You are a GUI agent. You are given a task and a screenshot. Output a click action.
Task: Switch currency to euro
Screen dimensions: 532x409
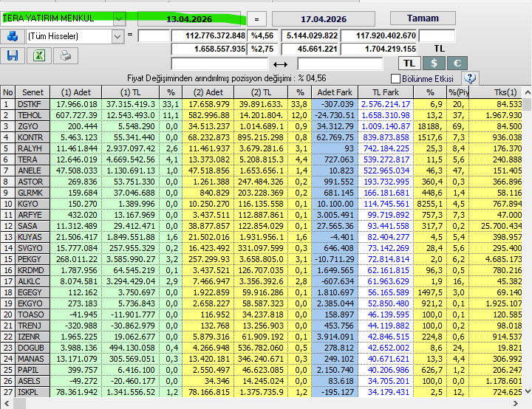pos(457,63)
